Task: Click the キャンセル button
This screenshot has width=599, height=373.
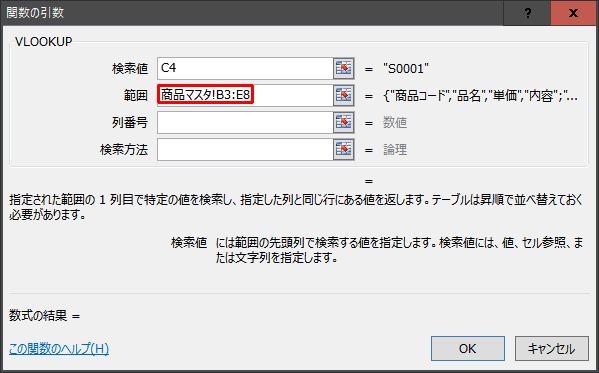Action: (551, 349)
